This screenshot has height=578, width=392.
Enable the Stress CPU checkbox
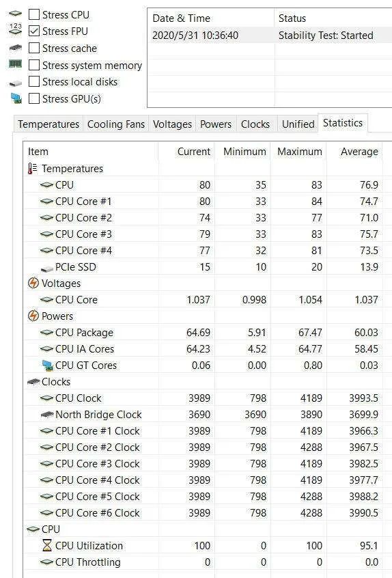point(34,14)
